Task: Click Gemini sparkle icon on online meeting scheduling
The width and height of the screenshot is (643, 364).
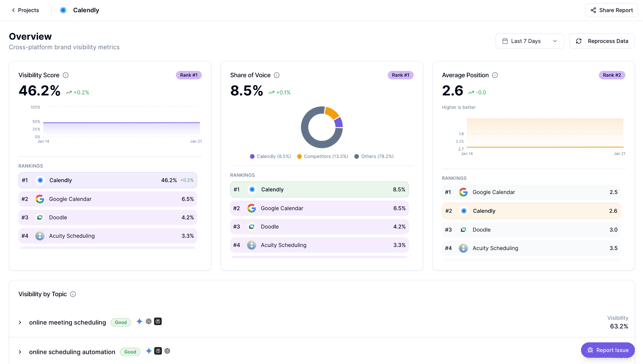Action: coord(139,322)
